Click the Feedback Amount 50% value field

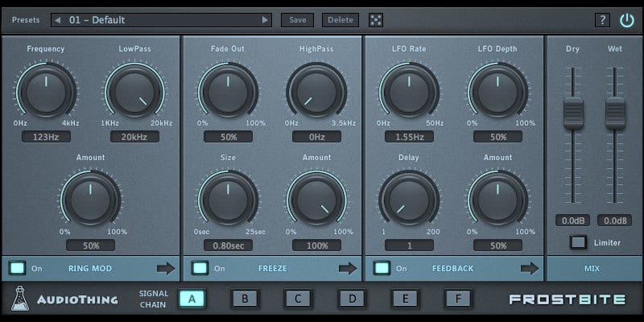[x=497, y=246]
